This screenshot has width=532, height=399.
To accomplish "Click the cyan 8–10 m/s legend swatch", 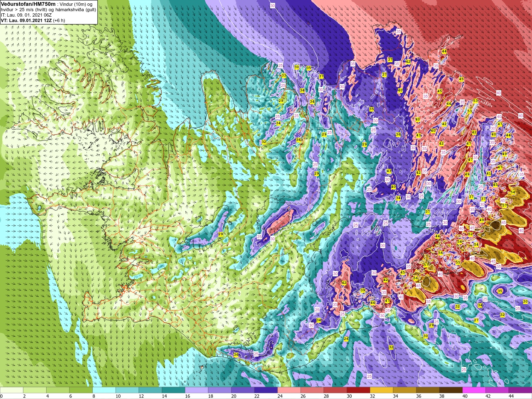I will point(104,390).
